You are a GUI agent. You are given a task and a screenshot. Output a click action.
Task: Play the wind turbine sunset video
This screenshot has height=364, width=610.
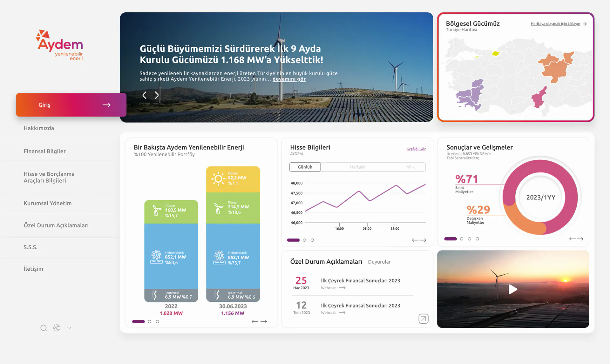tap(513, 289)
